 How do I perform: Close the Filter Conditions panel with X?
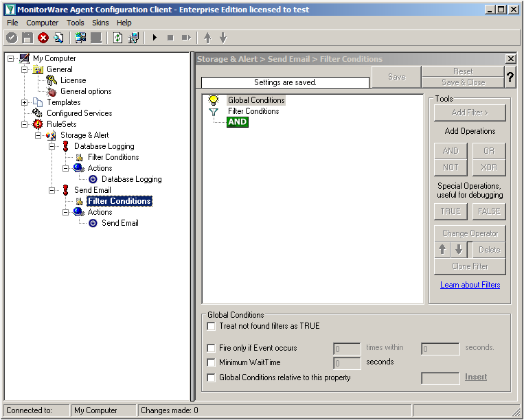(511, 59)
